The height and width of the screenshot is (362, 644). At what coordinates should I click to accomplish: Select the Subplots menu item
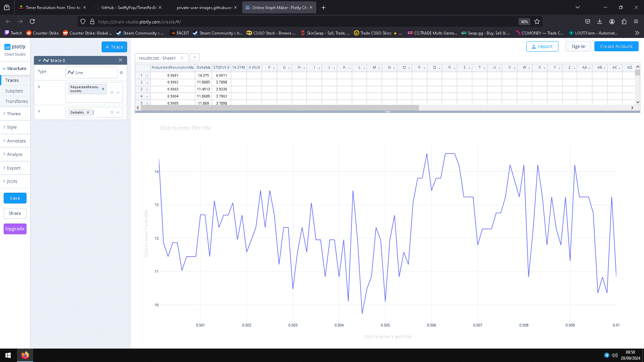click(x=14, y=91)
